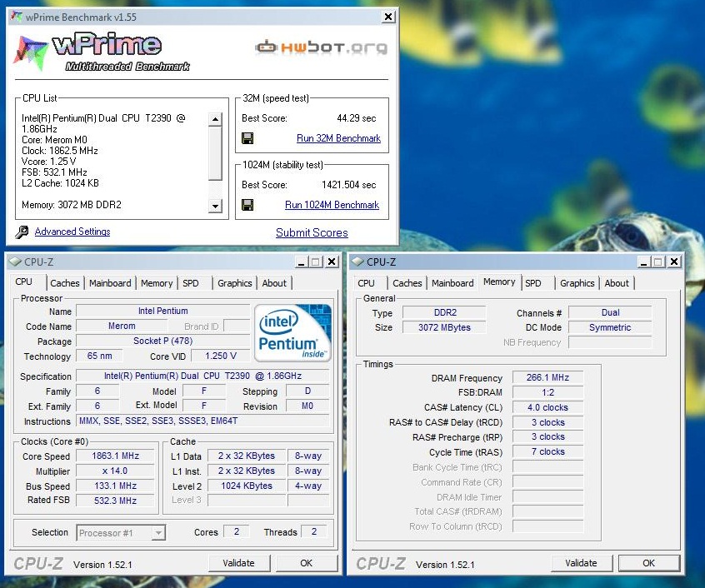Click the floppy save icon for 32M score
The width and height of the screenshot is (705, 588).
click(x=247, y=138)
